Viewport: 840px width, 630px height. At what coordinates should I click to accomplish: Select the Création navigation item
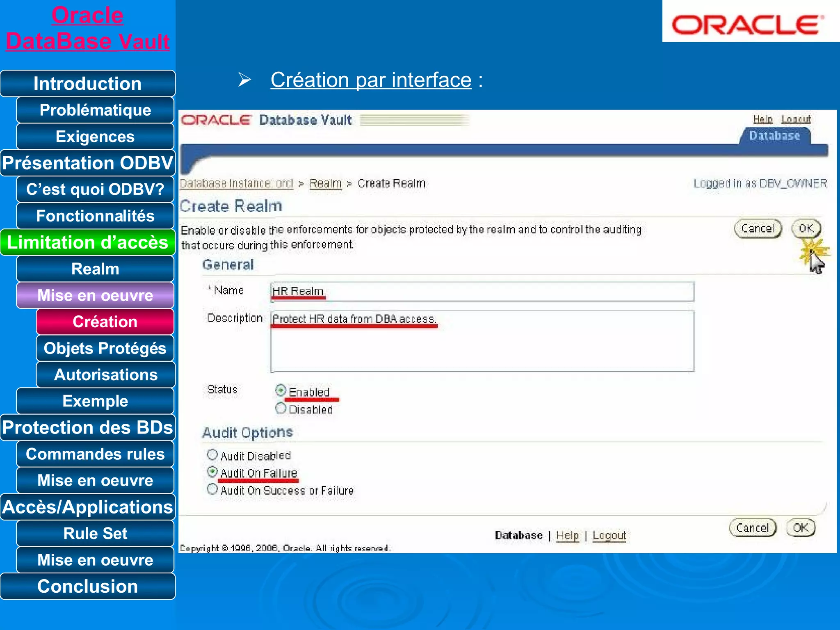(x=105, y=322)
